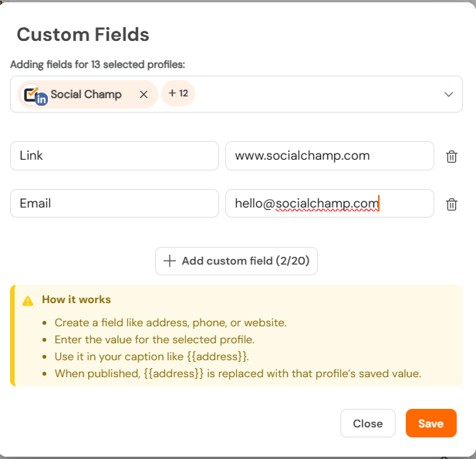Delete the Email custom field row
This screenshot has width=476, height=459.
click(x=451, y=204)
